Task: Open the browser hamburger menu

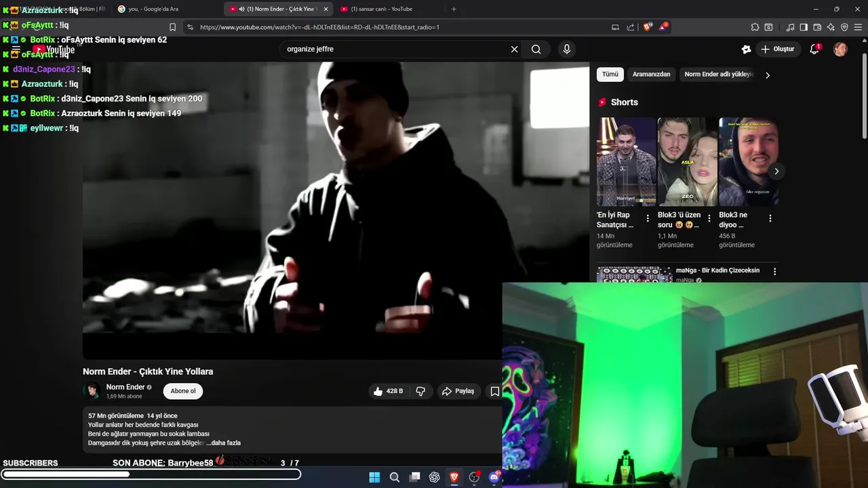Action: 858,27
